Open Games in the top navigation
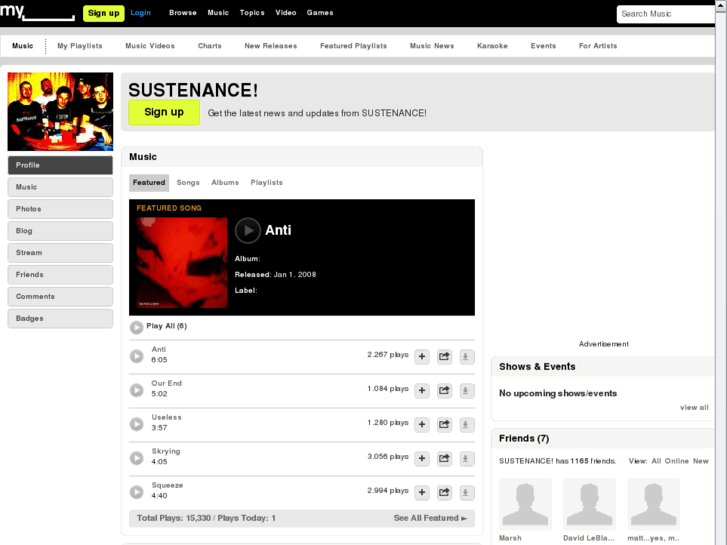Image resolution: width=727 pixels, height=545 pixels. tap(320, 13)
